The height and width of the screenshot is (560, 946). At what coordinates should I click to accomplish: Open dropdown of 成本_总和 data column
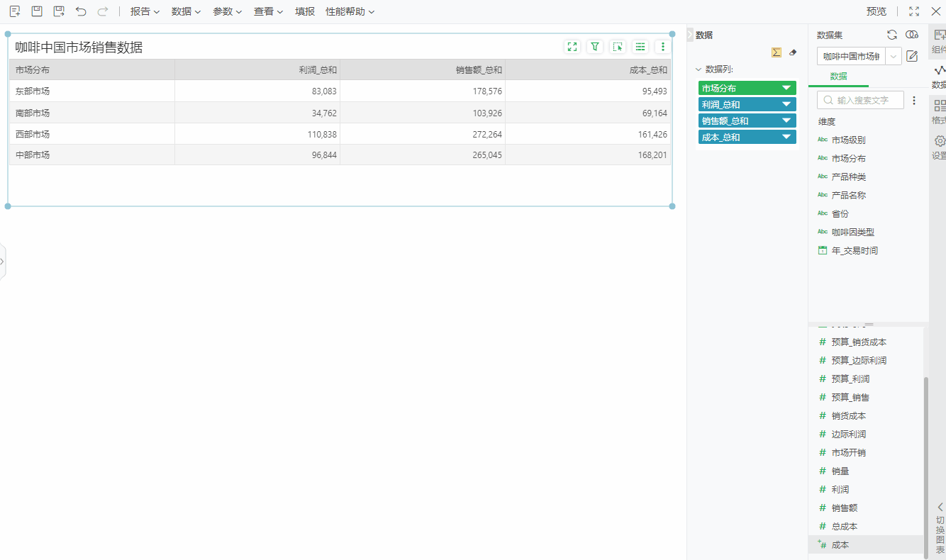coord(786,137)
